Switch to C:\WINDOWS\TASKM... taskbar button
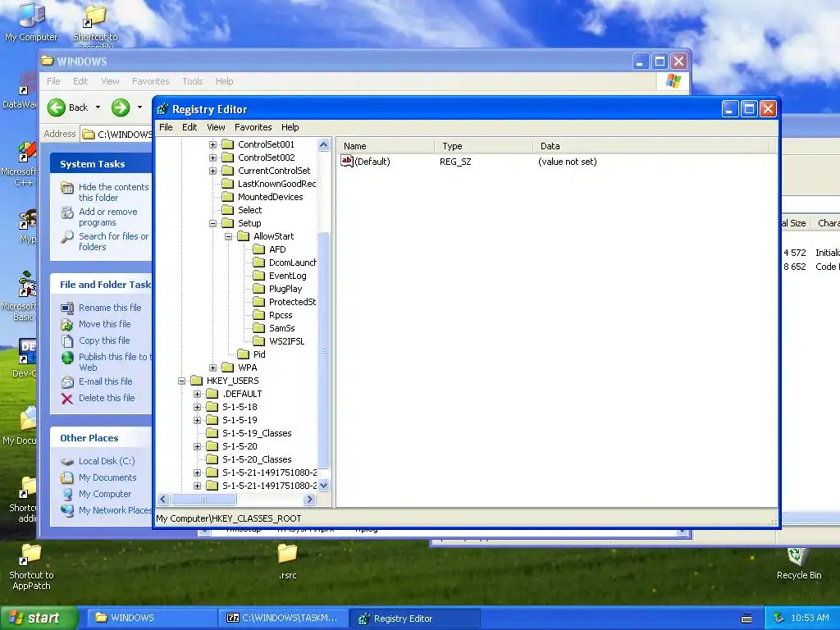 (x=283, y=619)
